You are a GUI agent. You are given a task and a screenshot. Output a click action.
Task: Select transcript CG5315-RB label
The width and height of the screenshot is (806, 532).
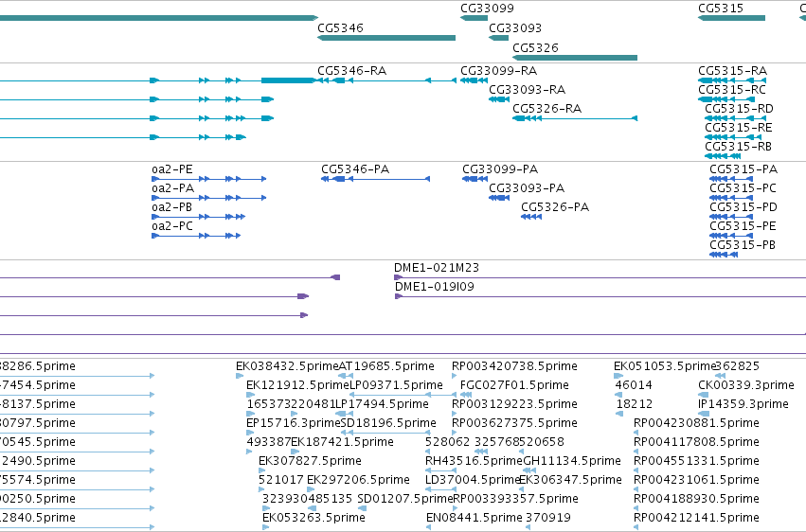(x=738, y=147)
